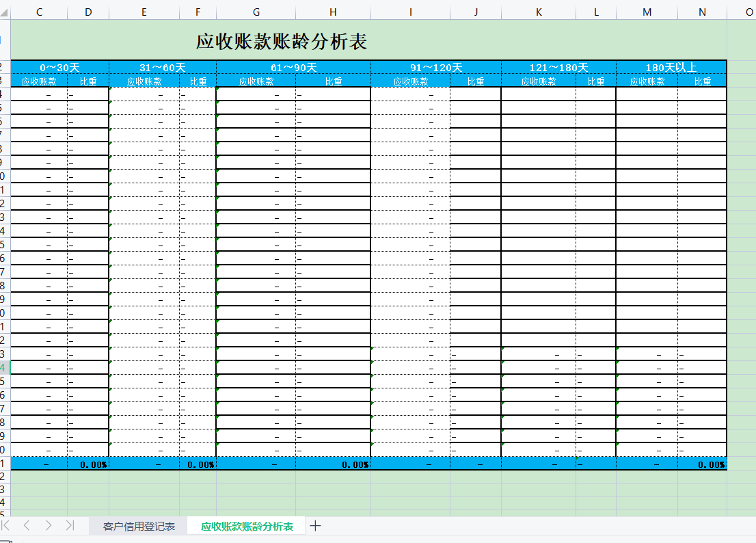Select column I header
Screen dimensions: 756x543
pyautogui.click(x=410, y=12)
